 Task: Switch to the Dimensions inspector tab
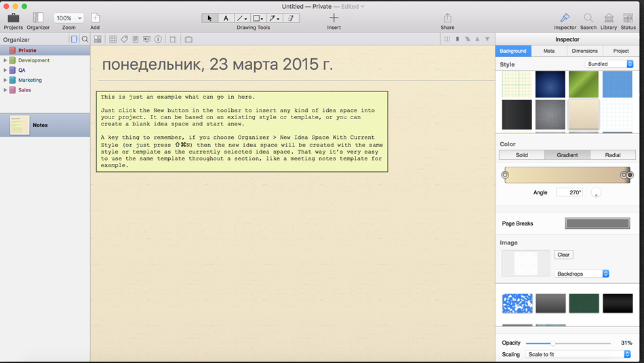pos(585,51)
